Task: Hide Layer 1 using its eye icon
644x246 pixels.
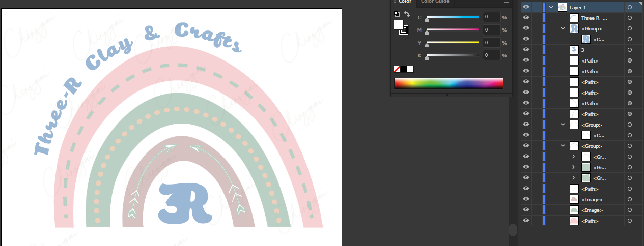Action: point(526,7)
